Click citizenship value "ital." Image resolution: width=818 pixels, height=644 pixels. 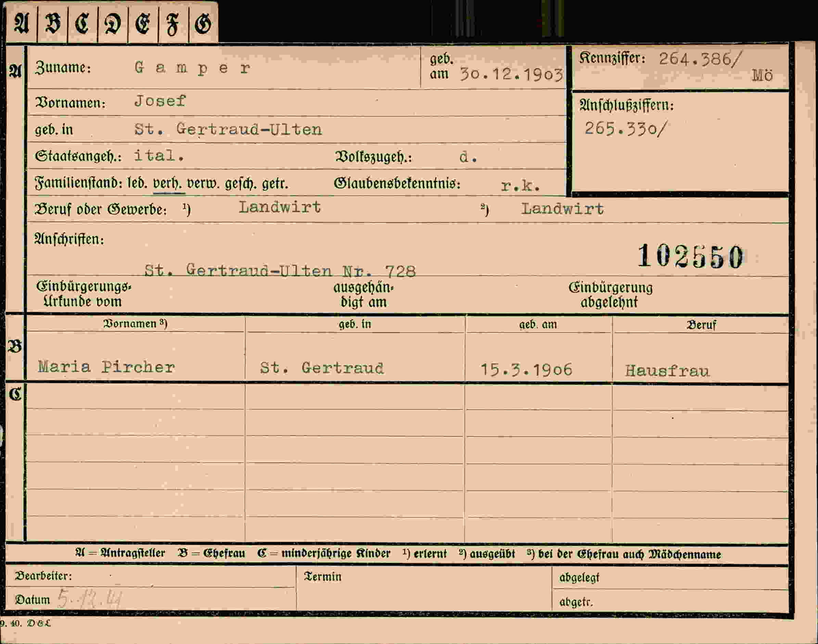tap(159, 155)
